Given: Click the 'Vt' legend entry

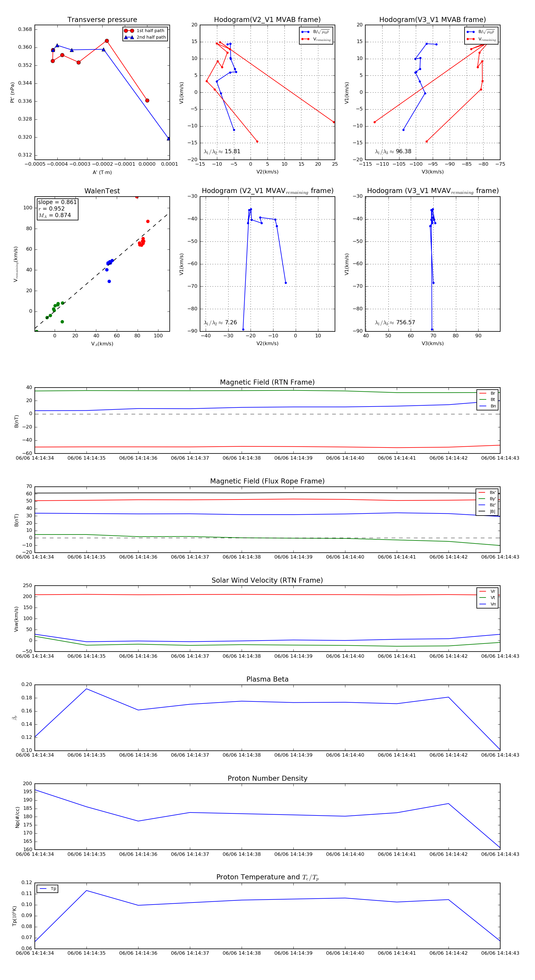Looking at the screenshot, I should (487, 598).
